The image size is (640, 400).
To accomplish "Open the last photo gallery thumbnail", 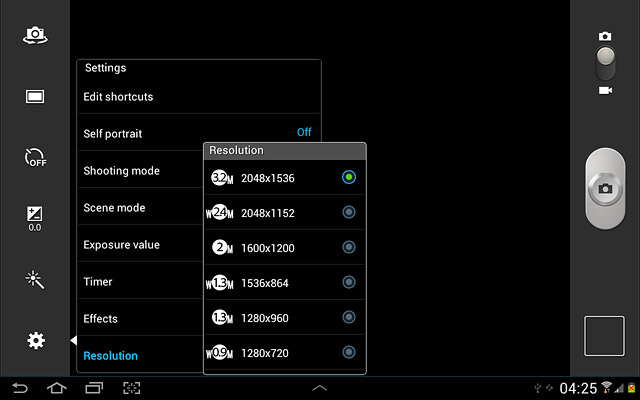I will tap(604, 336).
